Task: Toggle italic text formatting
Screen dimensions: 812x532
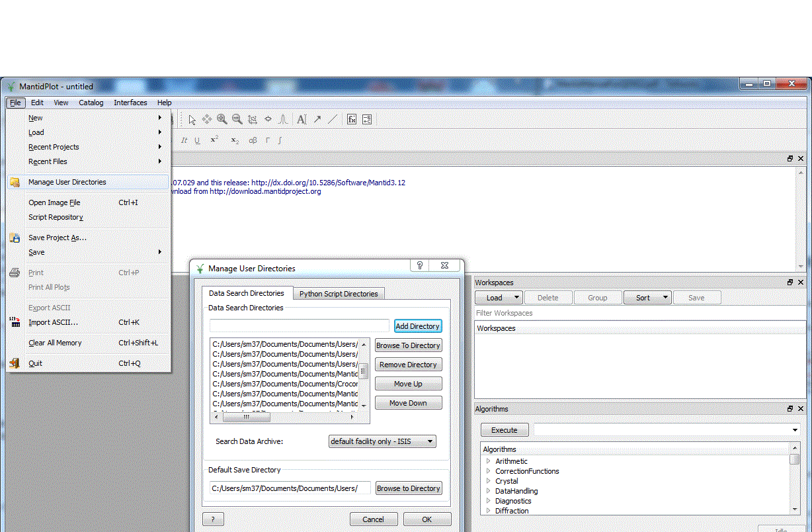Action: (x=184, y=140)
